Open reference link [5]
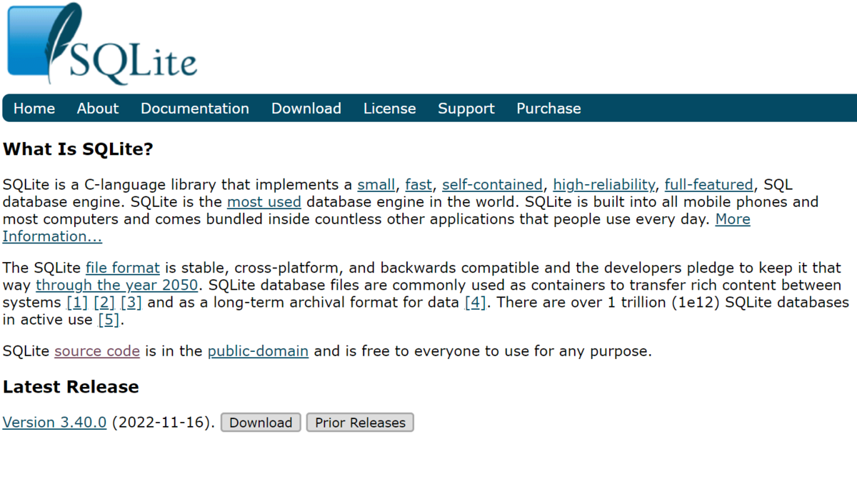Screen dimensions: 857x504 [x=109, y=319]
